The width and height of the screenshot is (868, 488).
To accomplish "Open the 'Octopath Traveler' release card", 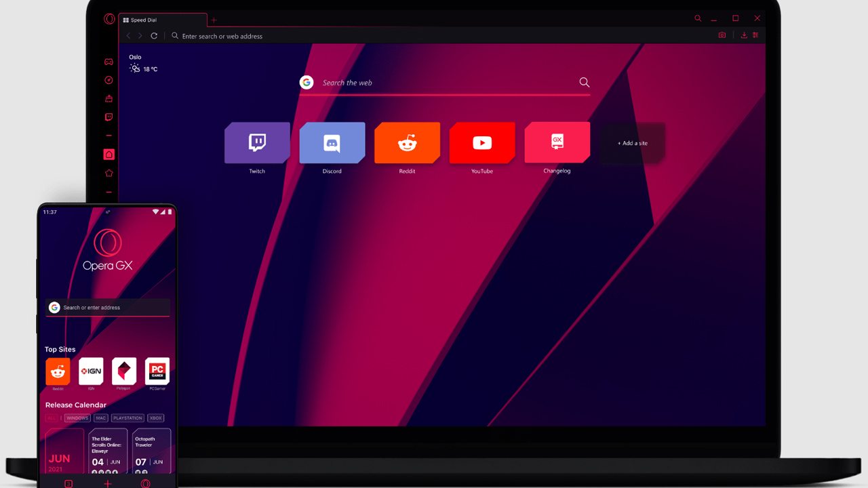I will tap(151, 451).
